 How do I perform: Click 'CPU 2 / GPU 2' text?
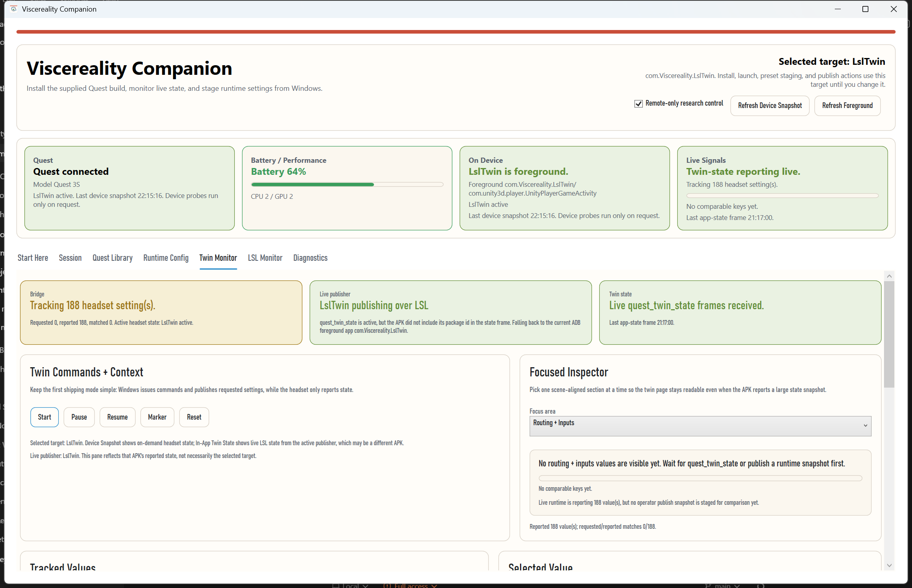click(x=272, y=196)
